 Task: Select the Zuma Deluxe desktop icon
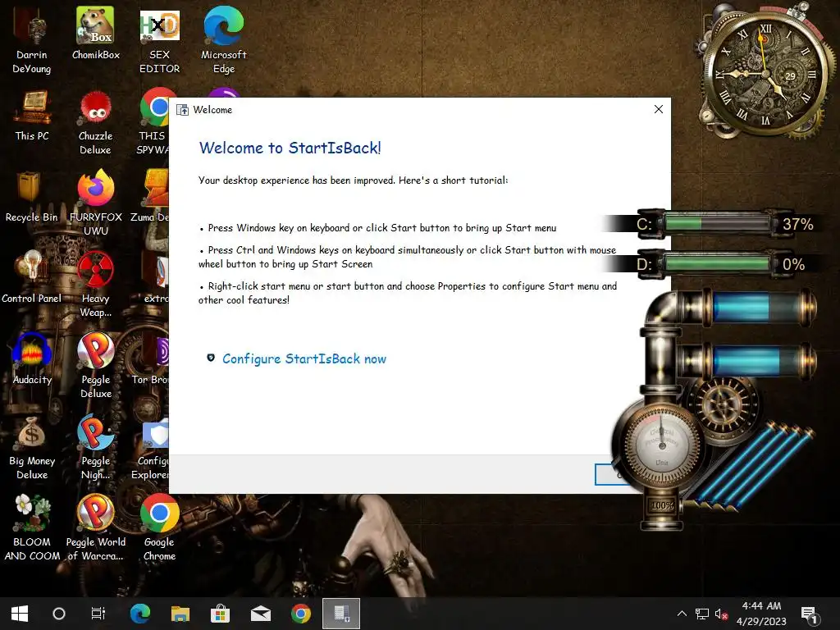point(152,197)
